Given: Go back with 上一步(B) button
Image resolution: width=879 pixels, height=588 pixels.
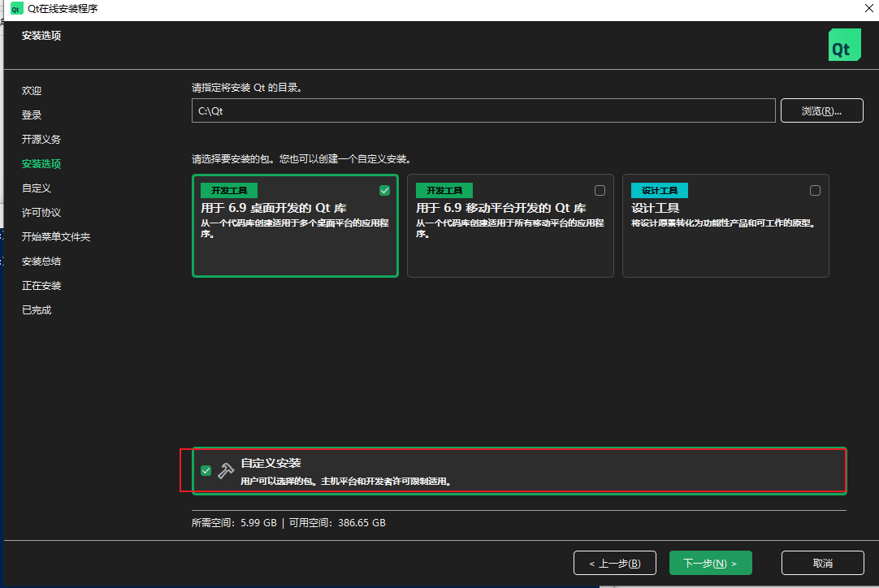Looking at the screenshot, I should 615,563.
